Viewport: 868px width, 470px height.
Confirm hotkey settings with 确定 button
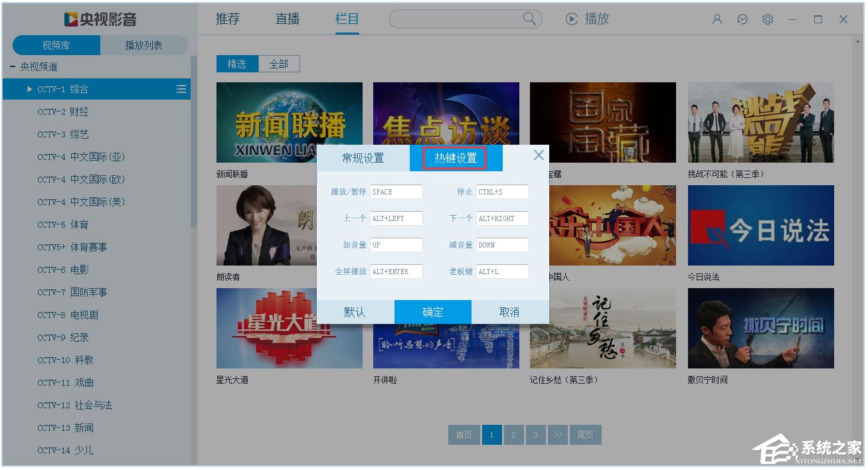[432, 311]
